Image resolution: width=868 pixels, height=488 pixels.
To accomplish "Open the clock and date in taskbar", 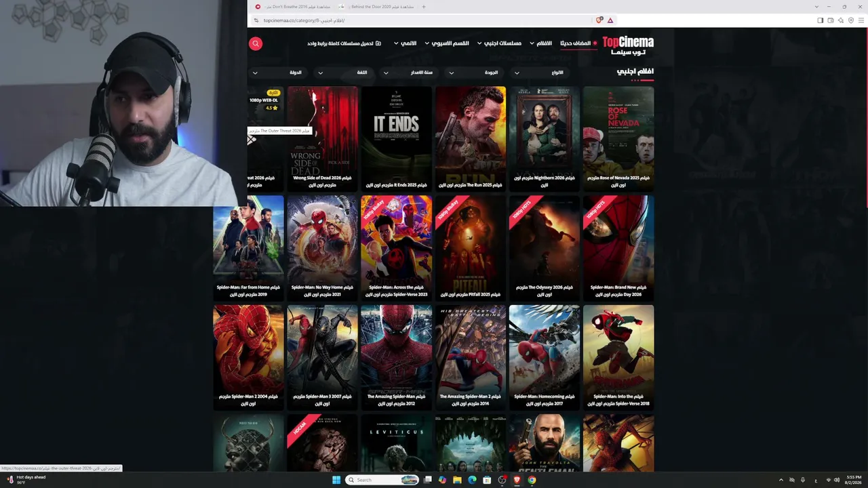I will coord(854,480).
